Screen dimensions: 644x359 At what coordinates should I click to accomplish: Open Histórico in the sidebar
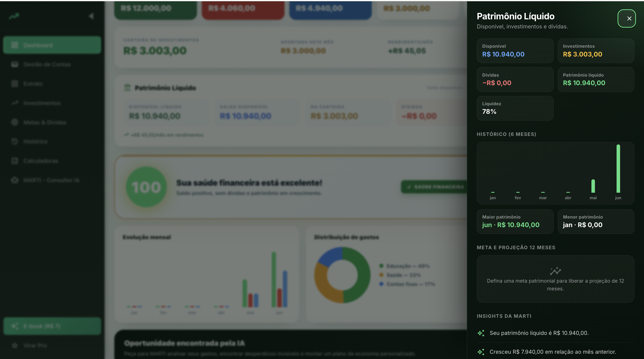[52, 141]
